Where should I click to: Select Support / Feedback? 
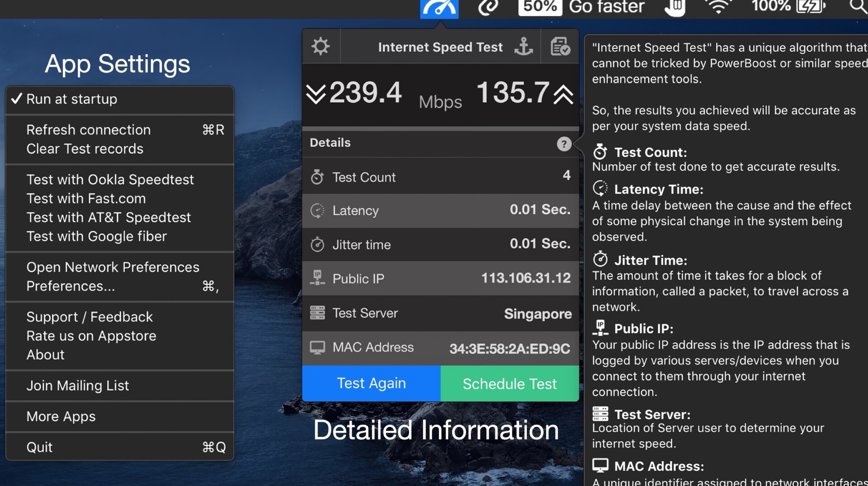coord(120,317)
